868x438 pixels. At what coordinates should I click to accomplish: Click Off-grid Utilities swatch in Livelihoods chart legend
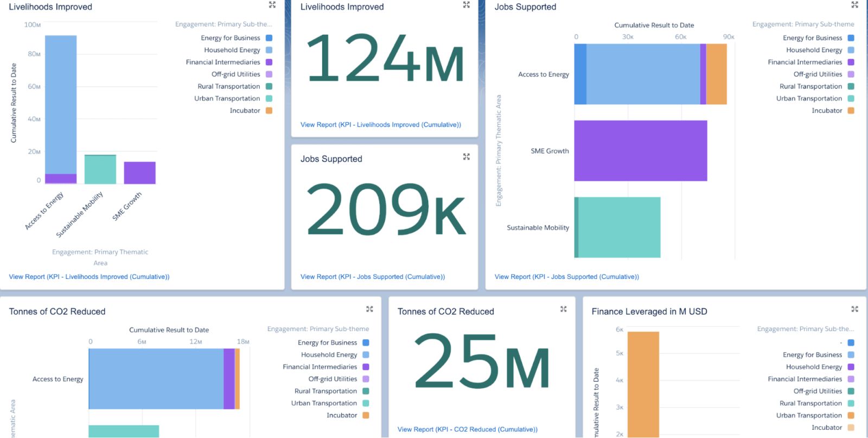click(269, 74)
